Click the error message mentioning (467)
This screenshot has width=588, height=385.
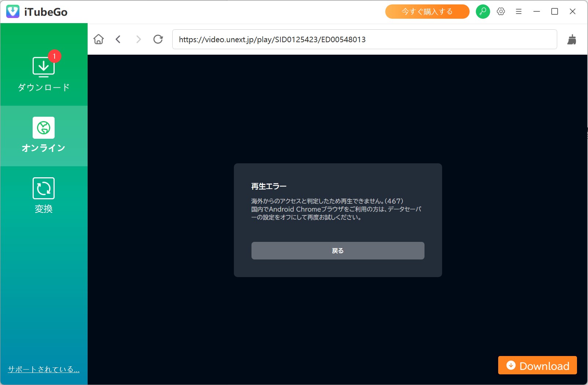tap(336, 209)
